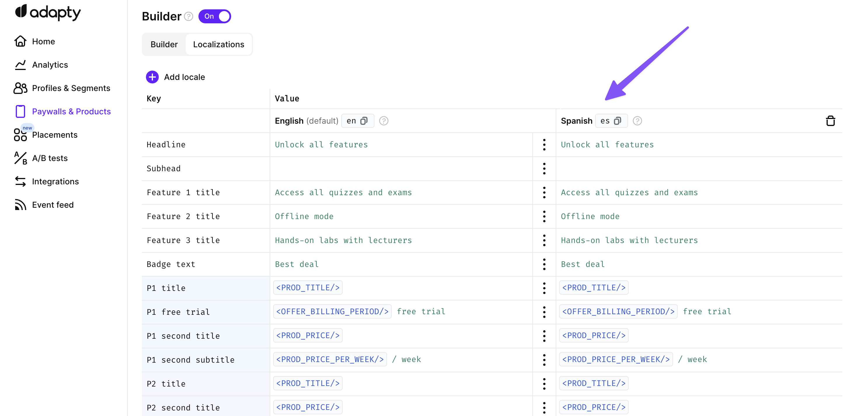Switch to the Localizations tab
Image resolution: width=868 pixels, height=416 pixels.
click(x=218, y=44)
